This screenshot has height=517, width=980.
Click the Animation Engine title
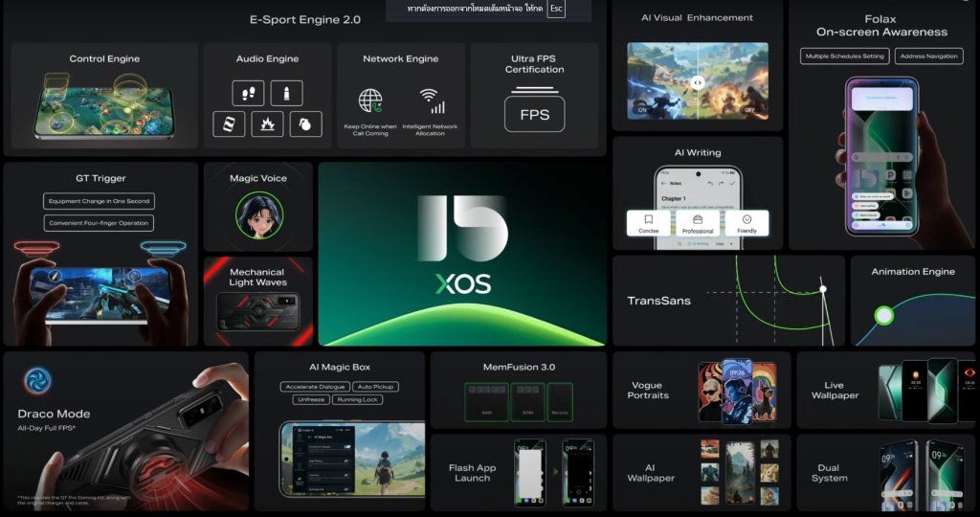click(x=913, y=272)
